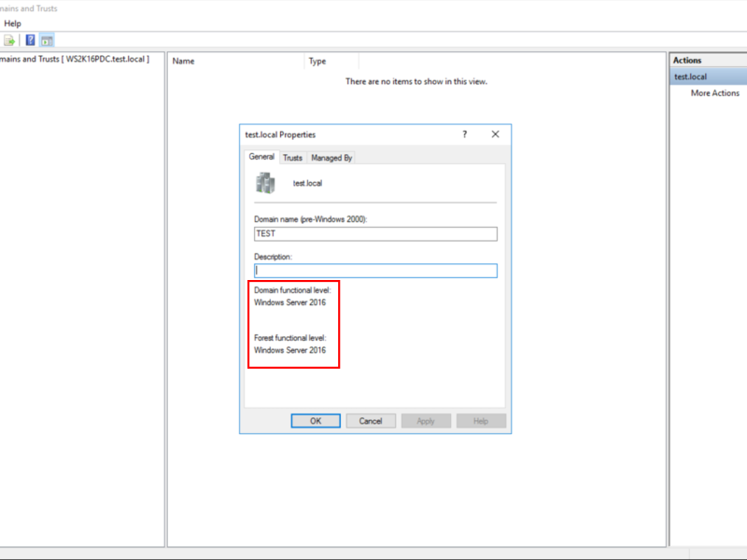Switch to the Trusts tab

coord(292,158)
